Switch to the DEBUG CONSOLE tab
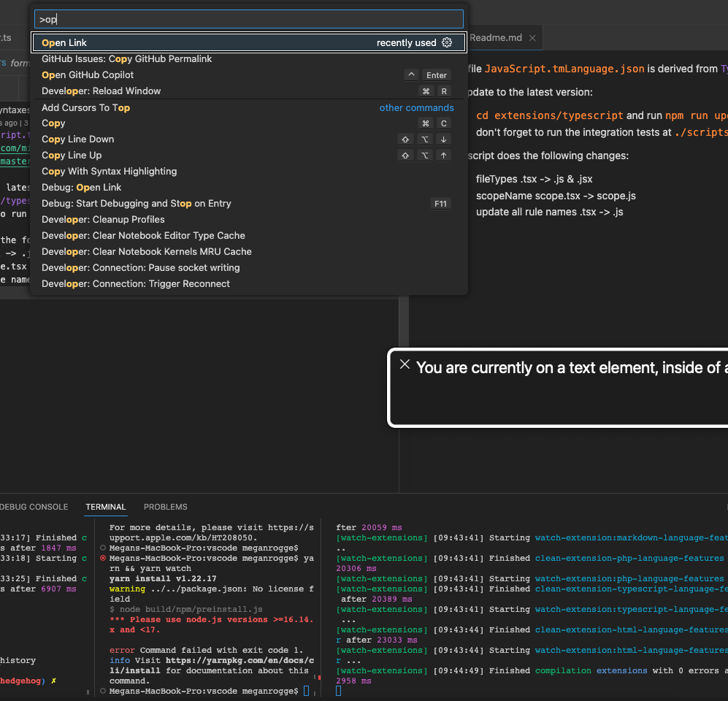The height and width of the screenshot is (701, 728). 34,507
